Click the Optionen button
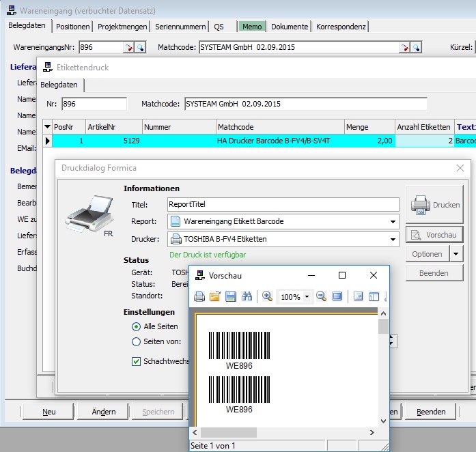This screenshot has width=476, height=452. pyautogui.click(x=427, y=254)
